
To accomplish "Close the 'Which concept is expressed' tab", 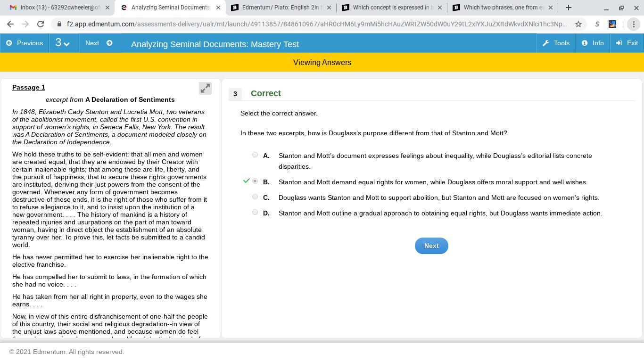I will coord(440,8).
